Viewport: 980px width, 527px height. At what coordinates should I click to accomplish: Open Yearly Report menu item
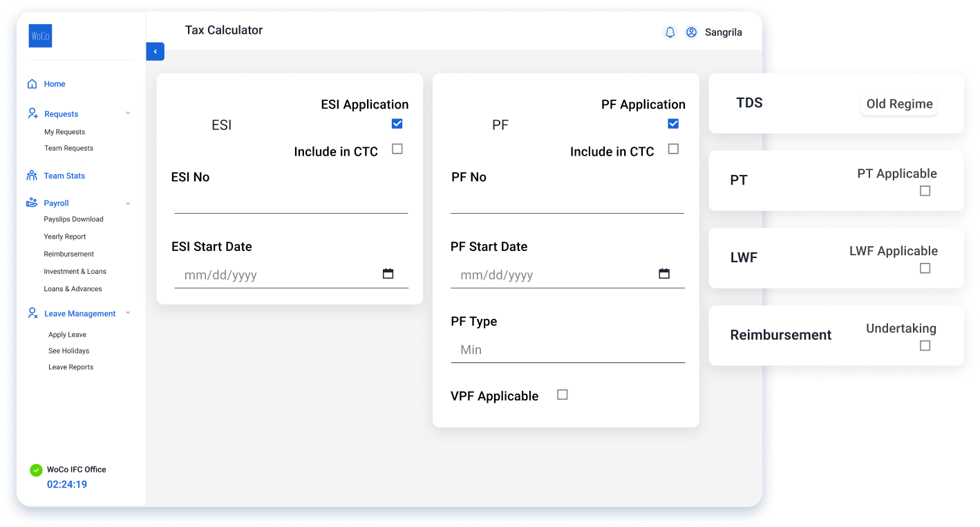(x=65, y=237)
